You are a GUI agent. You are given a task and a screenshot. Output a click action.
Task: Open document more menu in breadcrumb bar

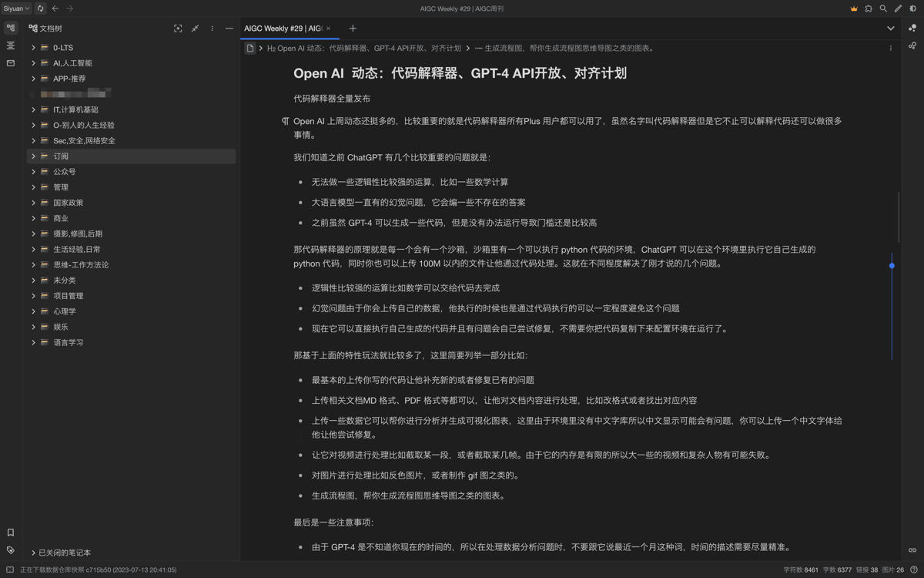coord(891,48)
